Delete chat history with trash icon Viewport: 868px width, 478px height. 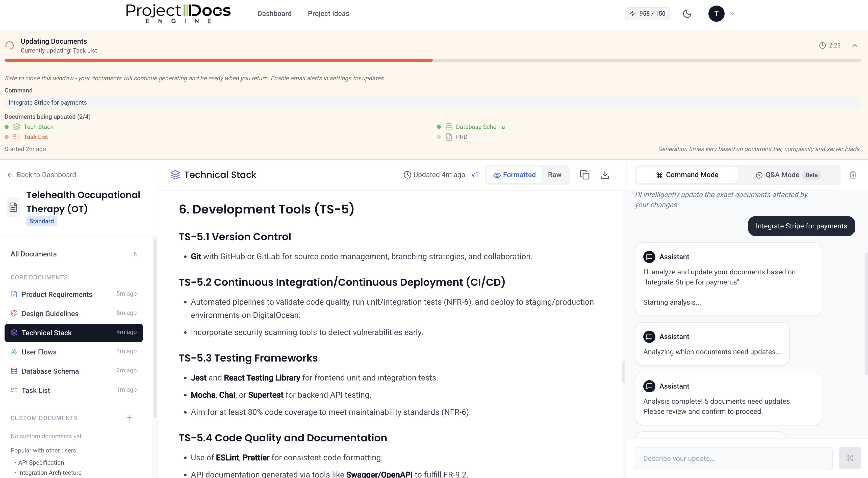(853, 175)
